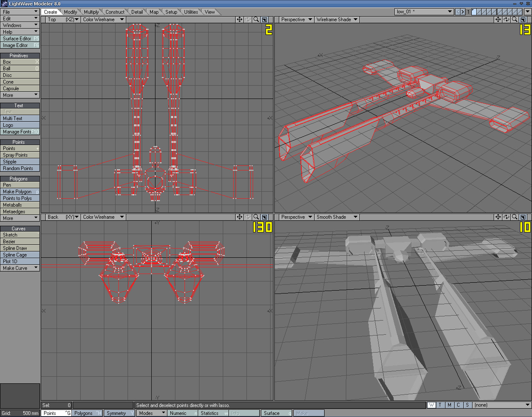The image size is (532, 417).
Task: Maximize the Back (XY) viewport
Action: 265,217
